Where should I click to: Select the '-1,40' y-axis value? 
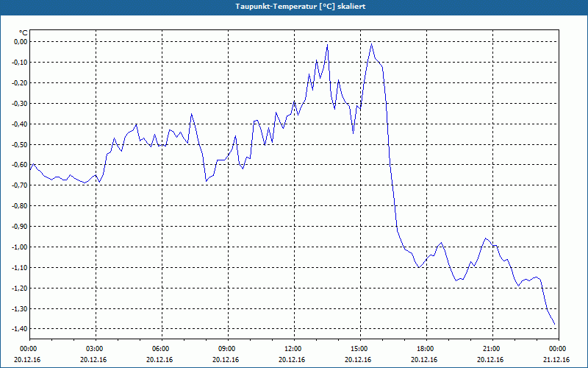20,329
